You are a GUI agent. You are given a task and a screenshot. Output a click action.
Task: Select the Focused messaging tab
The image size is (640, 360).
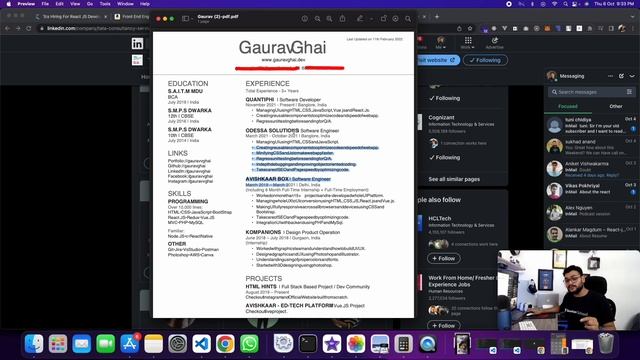click(x=568, y=106)
